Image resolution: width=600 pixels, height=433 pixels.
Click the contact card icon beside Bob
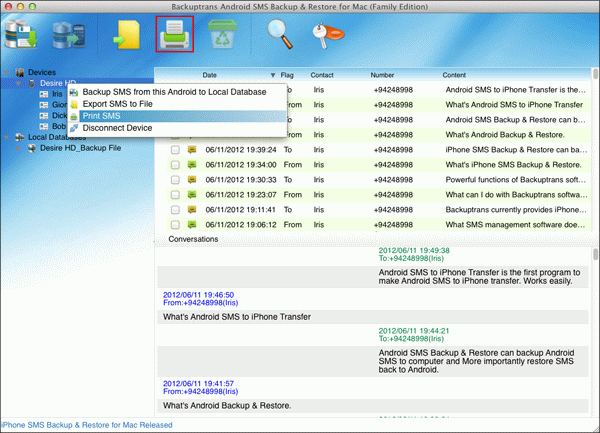coord(44,126)
